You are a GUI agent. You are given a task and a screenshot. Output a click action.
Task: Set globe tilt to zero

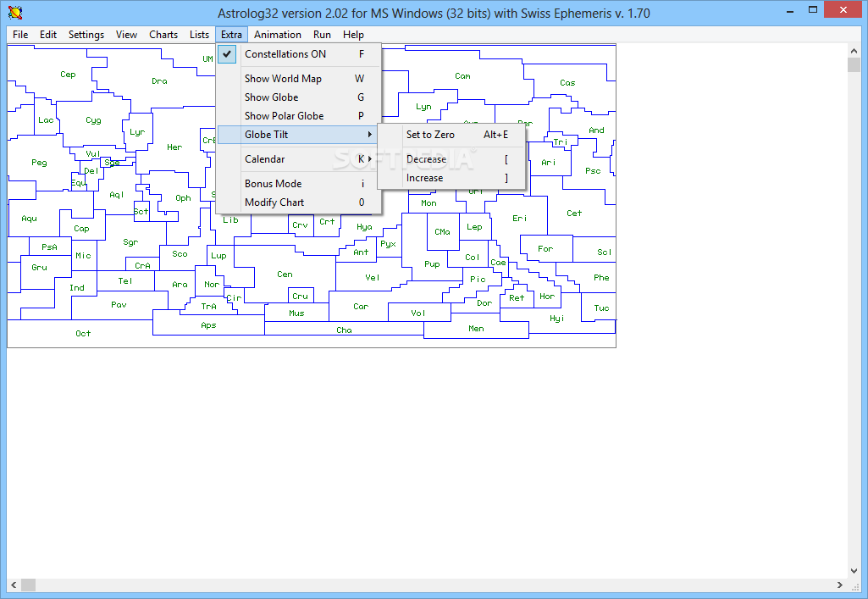451,135
